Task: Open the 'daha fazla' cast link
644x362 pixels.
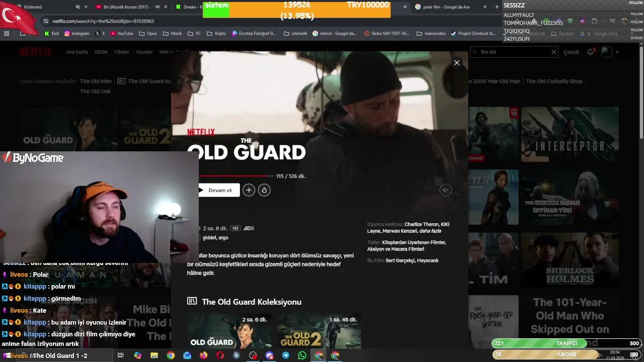Action: coord(430,231)
